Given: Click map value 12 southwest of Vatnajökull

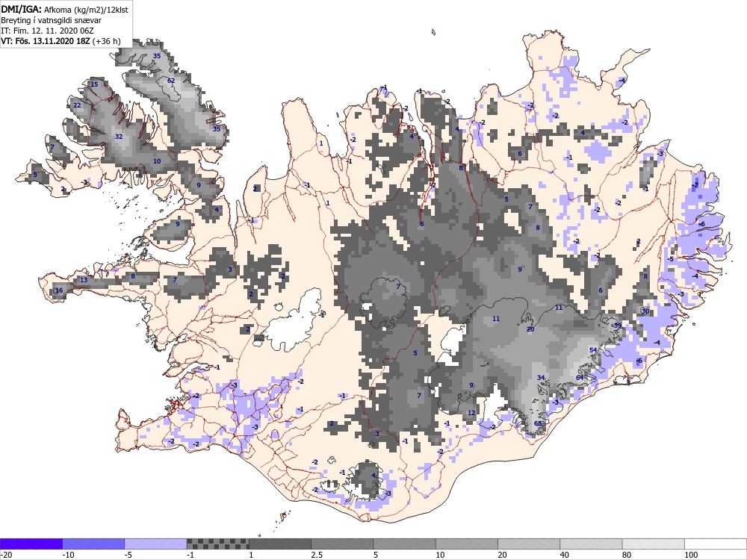Looking at the screenshot, I should click(x=471, y=413).
